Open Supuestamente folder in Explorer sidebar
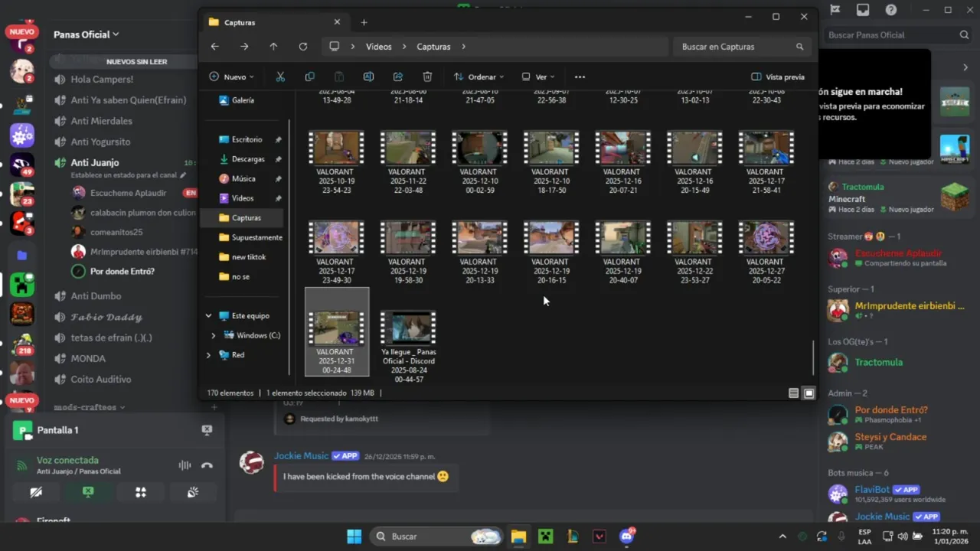The height and width of the screenshot is (551, 980). click(249, 237)
